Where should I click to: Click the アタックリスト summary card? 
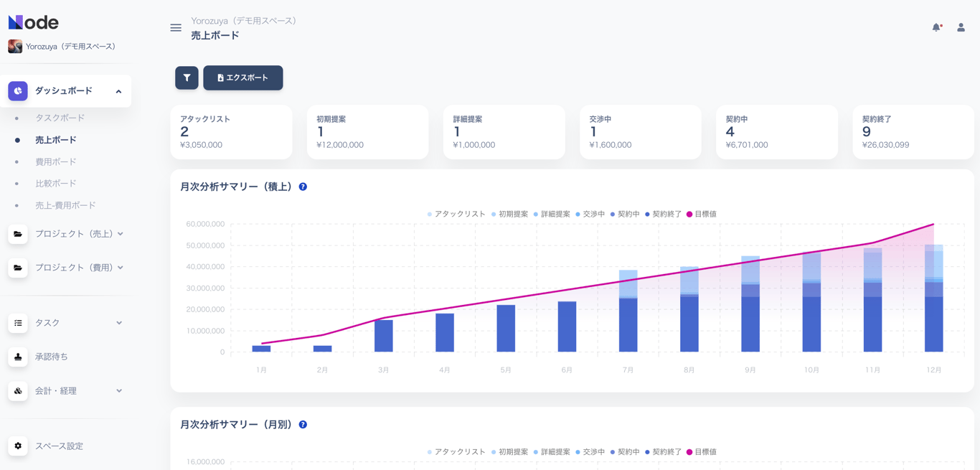231,132
